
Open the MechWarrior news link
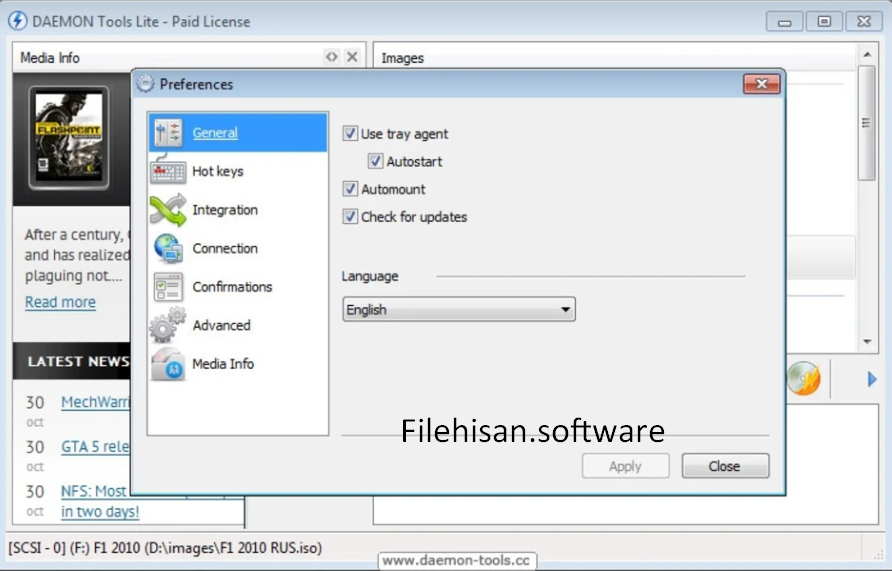point(96,402)
